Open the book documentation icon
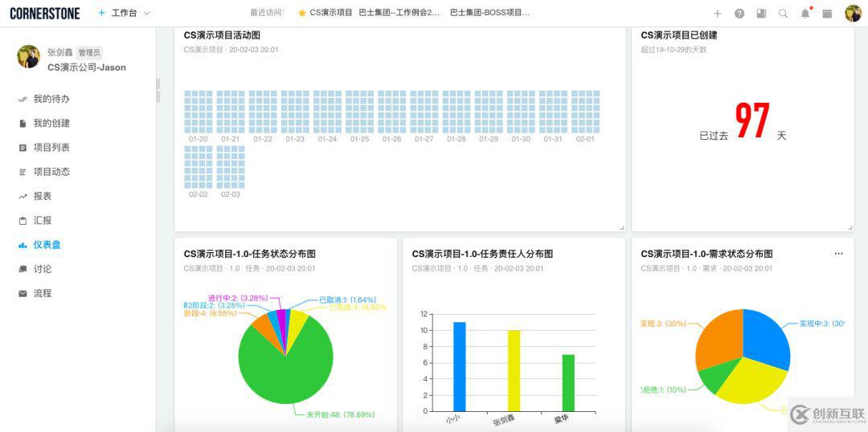The image size is (868, 432). tap(762, 14)
